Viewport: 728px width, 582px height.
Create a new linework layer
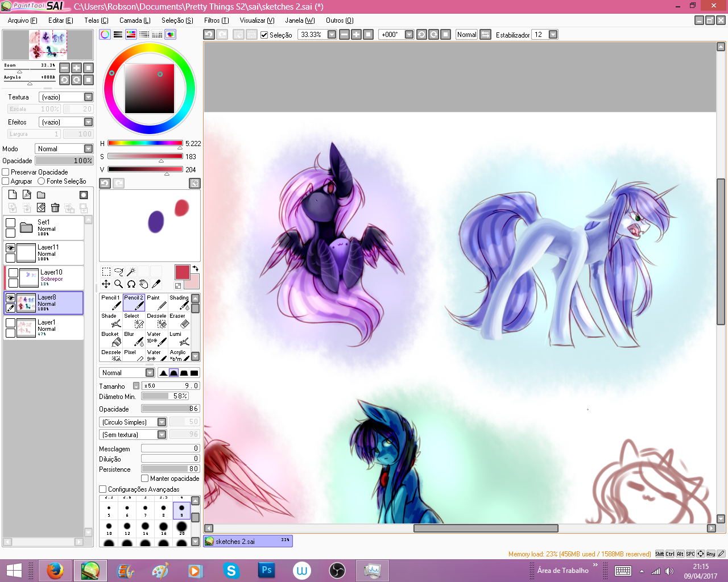pos(27,194)
